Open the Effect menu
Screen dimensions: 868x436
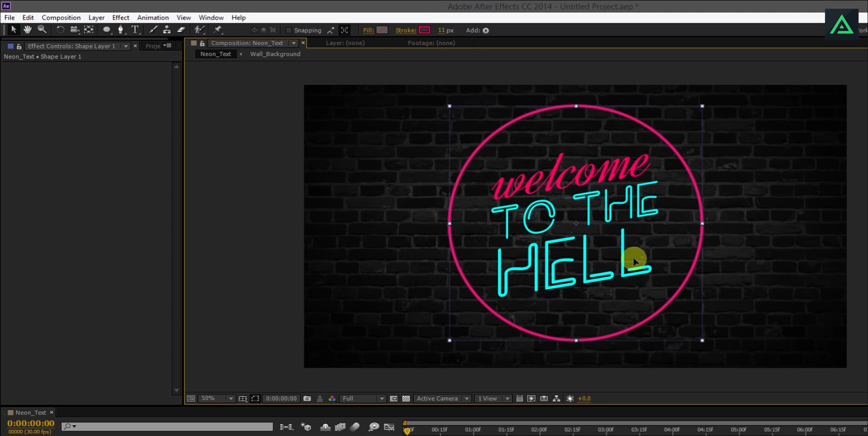point(121,18)
